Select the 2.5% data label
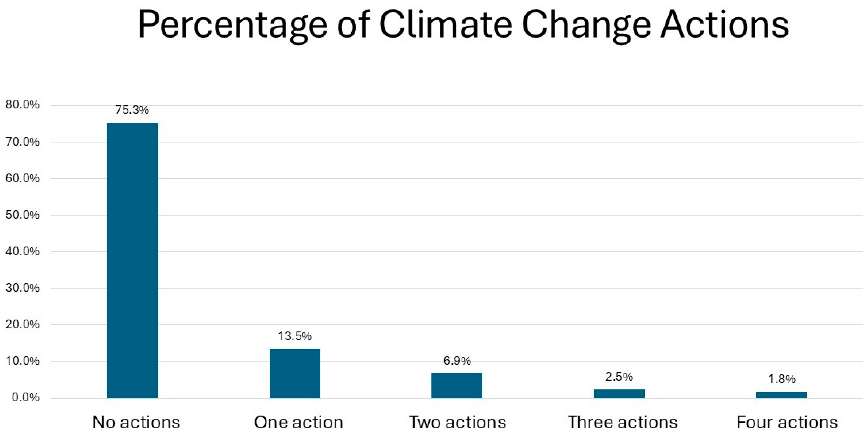Screen dimensions: 868x436 click(x=619, y=376)
